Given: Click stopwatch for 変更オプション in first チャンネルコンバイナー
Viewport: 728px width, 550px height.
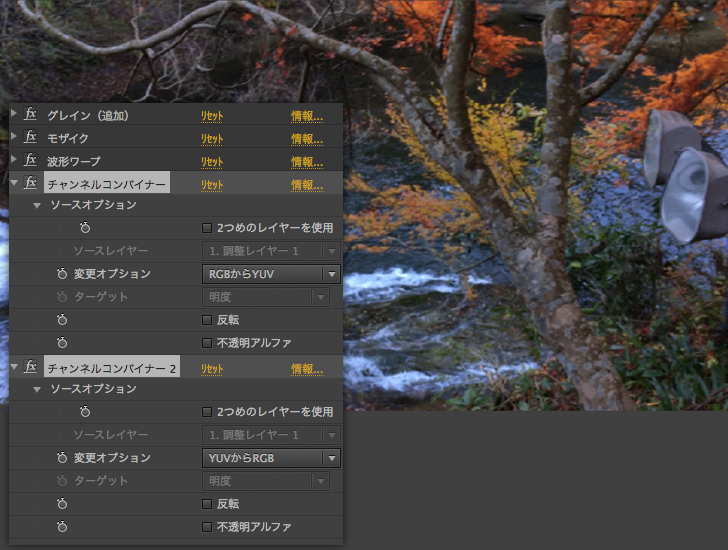Looking at the screenshot, I should click(62, 274).
